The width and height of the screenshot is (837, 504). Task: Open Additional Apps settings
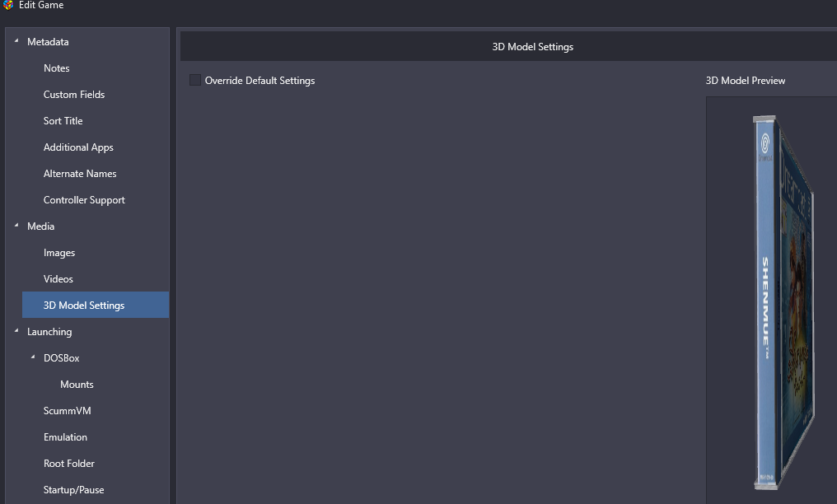coord(78,147)
